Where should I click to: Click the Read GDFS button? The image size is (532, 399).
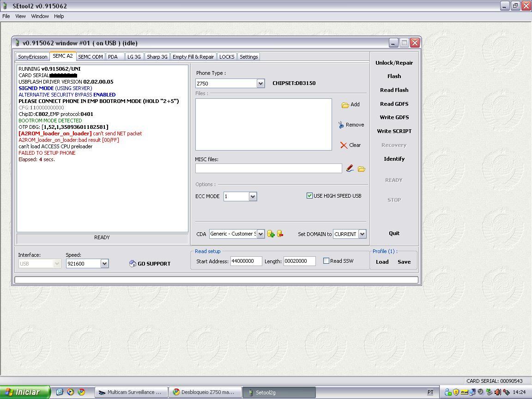394,104
